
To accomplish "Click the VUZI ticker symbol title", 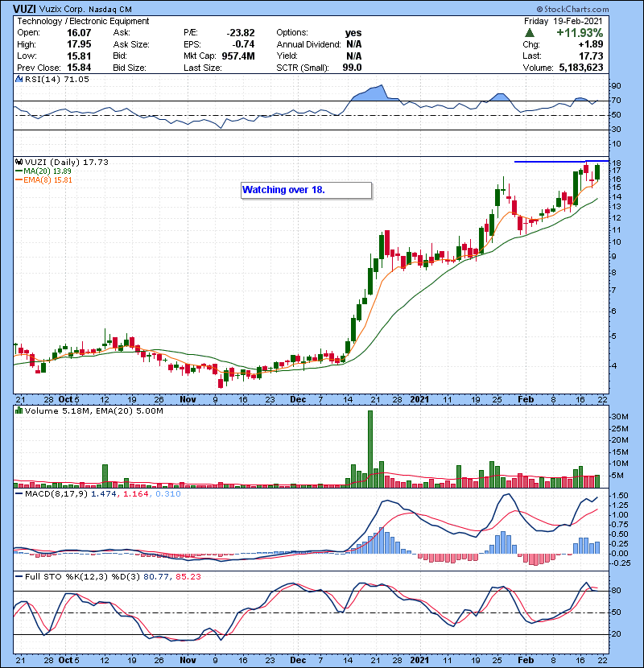I will [24, 10].
